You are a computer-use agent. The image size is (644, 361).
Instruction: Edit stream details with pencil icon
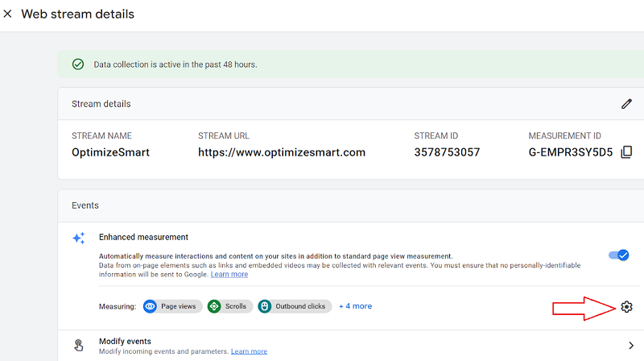pyautogui.click(x=626, y=104)
